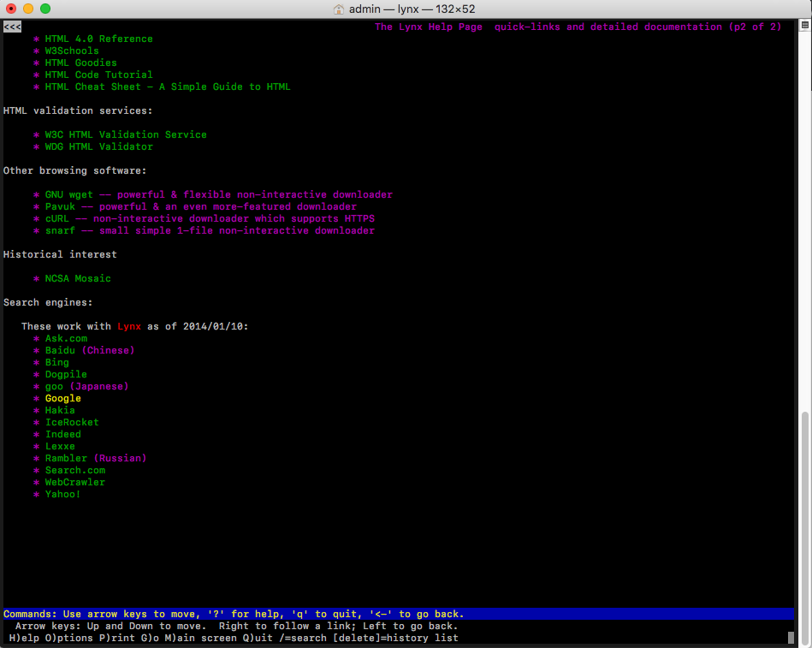812x648 pixels.
Task: Open the W3Schools link
Action: point(72,51)
